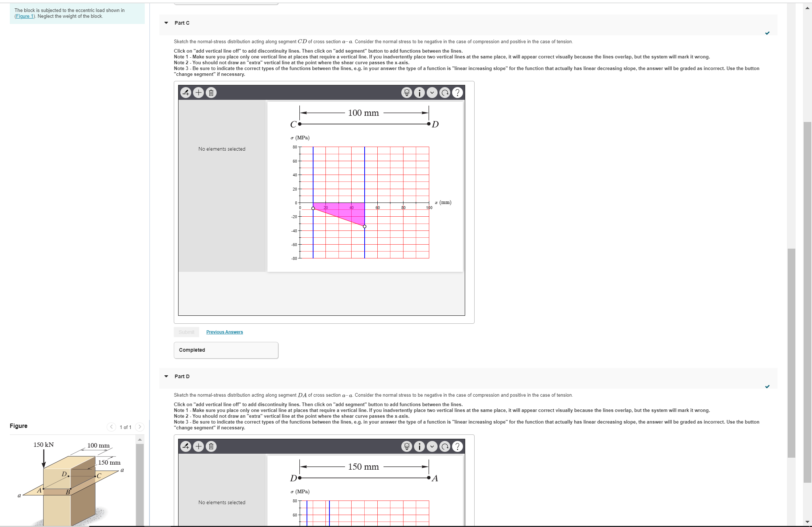Viewport: 812px width, 527px height.
Task: Click the green checkmark on Part C
Action: [x=768, y=33]
